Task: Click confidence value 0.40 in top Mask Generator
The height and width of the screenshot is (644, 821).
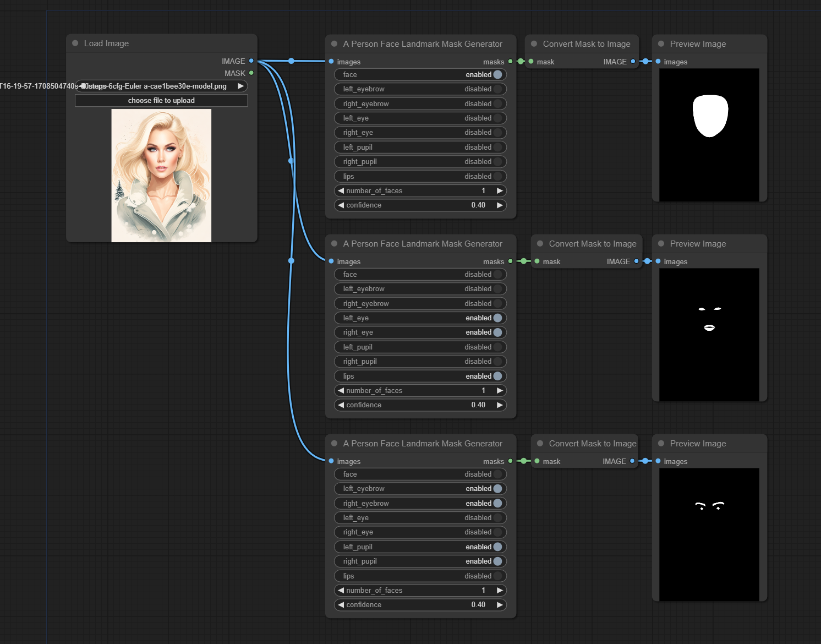Action: point(478,205)
